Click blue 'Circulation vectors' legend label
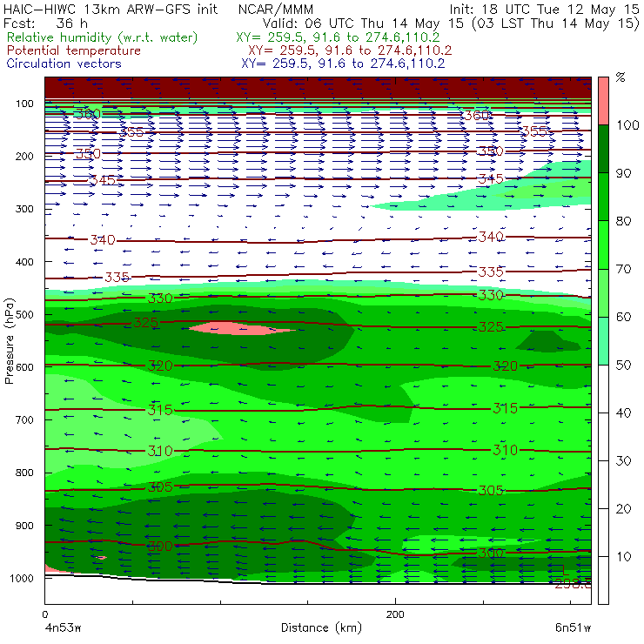Image resolution: width=644 pixels, height=644 pixels. click(64, 64)
